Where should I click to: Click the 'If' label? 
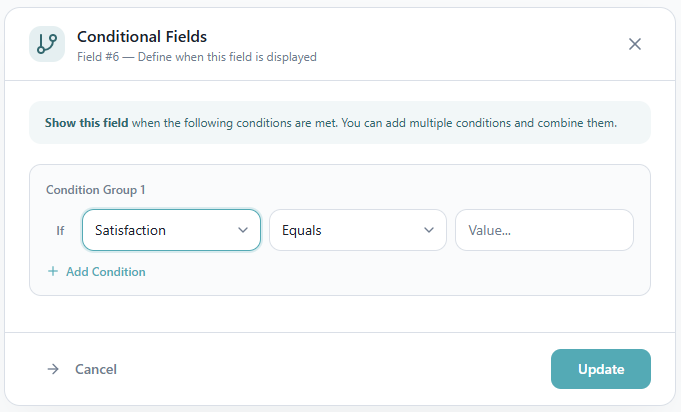point(60,230)
